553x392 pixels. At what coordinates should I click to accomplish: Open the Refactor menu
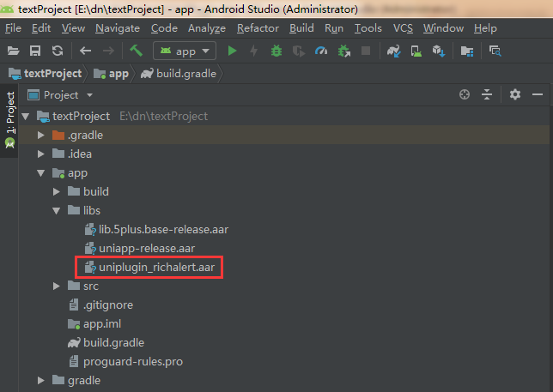[258, 28]
